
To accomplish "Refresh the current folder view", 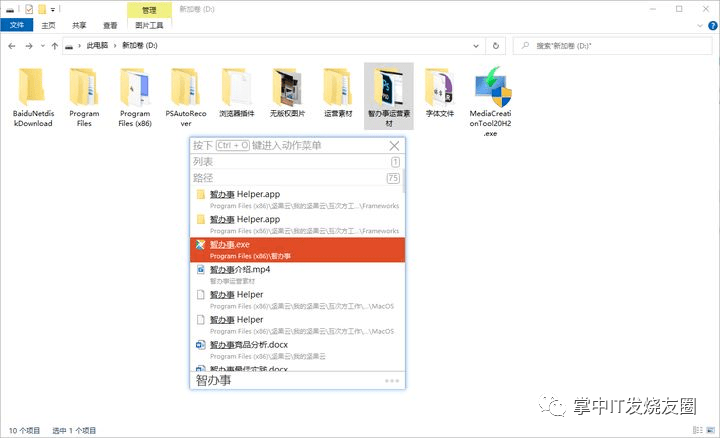I will click(x=496, y=46).
